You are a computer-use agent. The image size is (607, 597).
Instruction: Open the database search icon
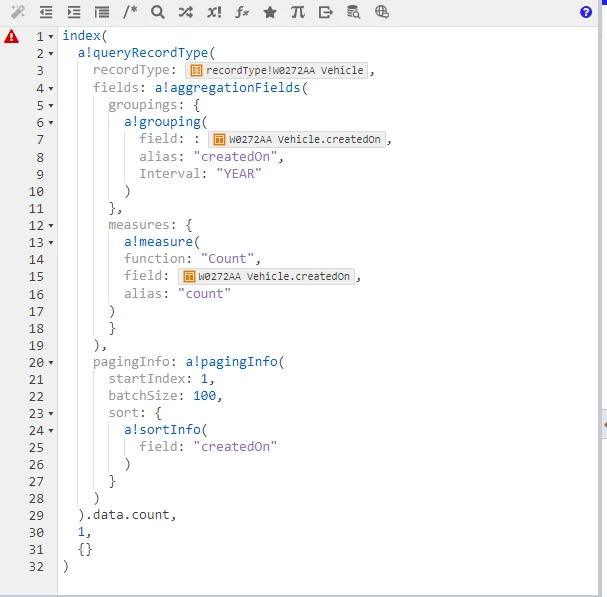pos(353,12)
